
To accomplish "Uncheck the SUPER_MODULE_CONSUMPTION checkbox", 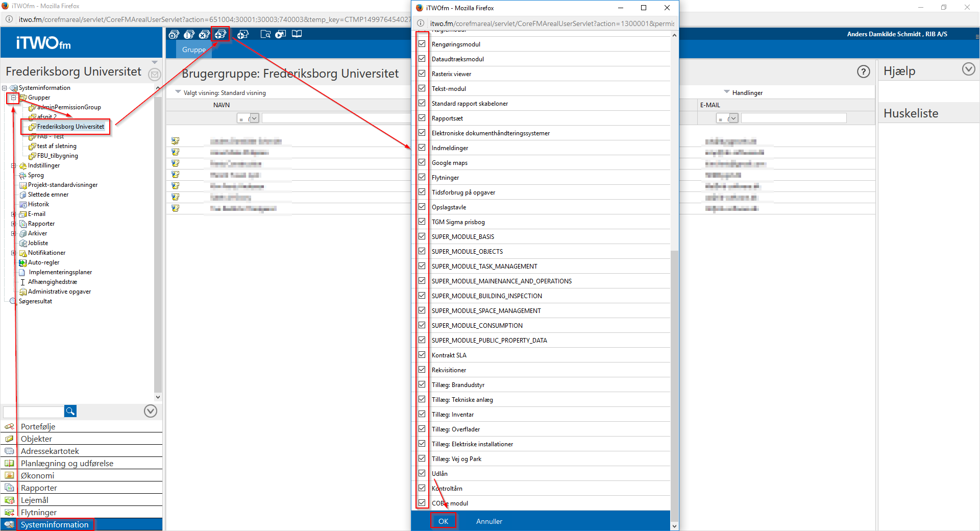I will [x=422, y=325].
